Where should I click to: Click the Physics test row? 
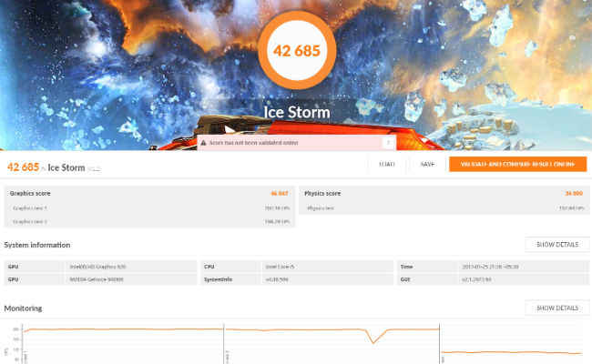(x=444, y=207)
